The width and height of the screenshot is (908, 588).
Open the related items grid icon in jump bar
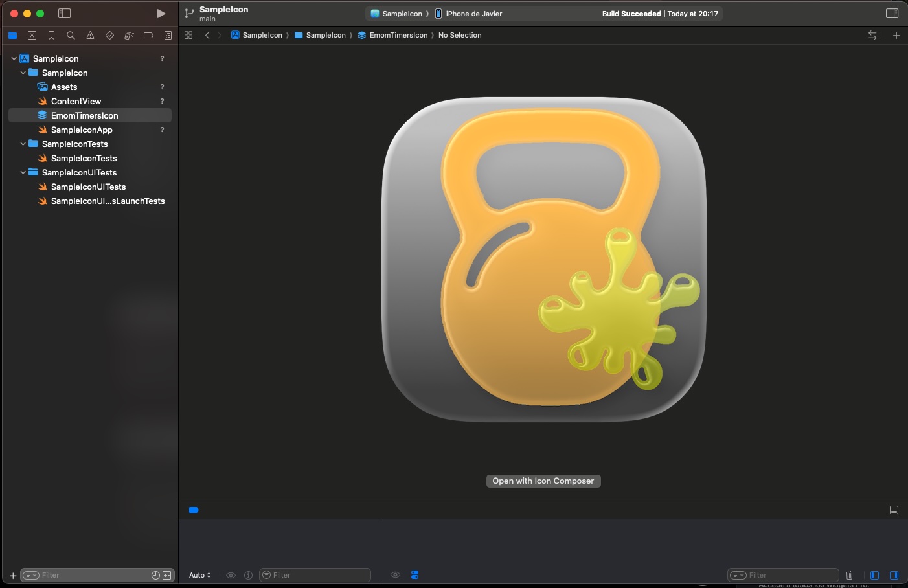pos(188,35)
